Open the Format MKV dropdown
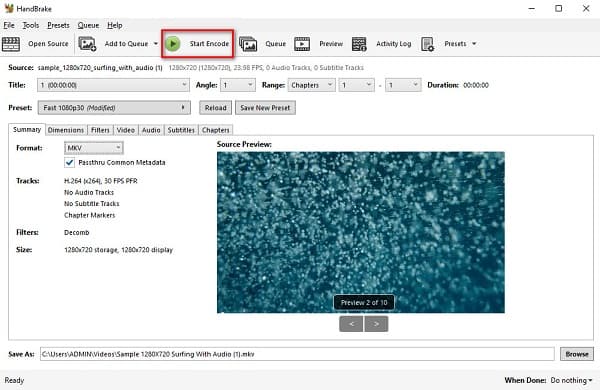600x390 pixels. pyautogui.click(x=94, y=148)
